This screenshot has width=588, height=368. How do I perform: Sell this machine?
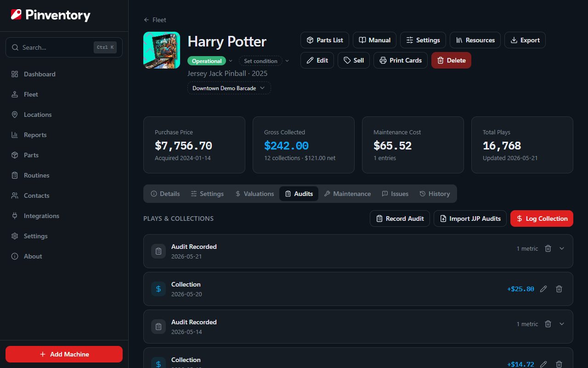pyautogui.click(x=354, y=60)
